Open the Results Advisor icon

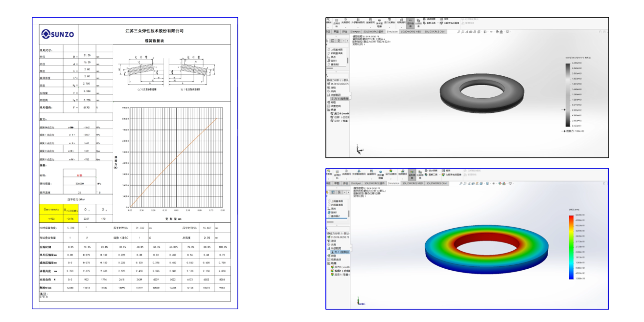point(401,21)
